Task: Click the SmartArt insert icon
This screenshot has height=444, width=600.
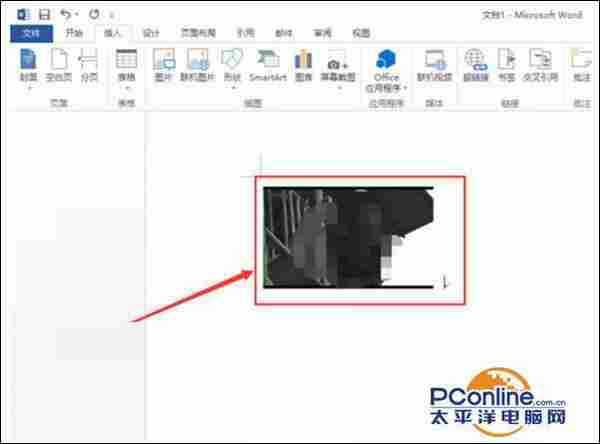Action: click(x=268, y=65)
